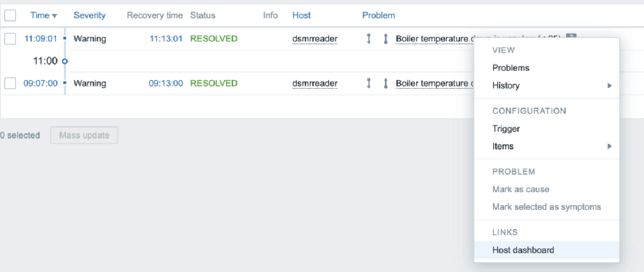The image size is (644, 272).
Task: Click second arrow icon in 09:07:00 row
Action: coord(385,83)
